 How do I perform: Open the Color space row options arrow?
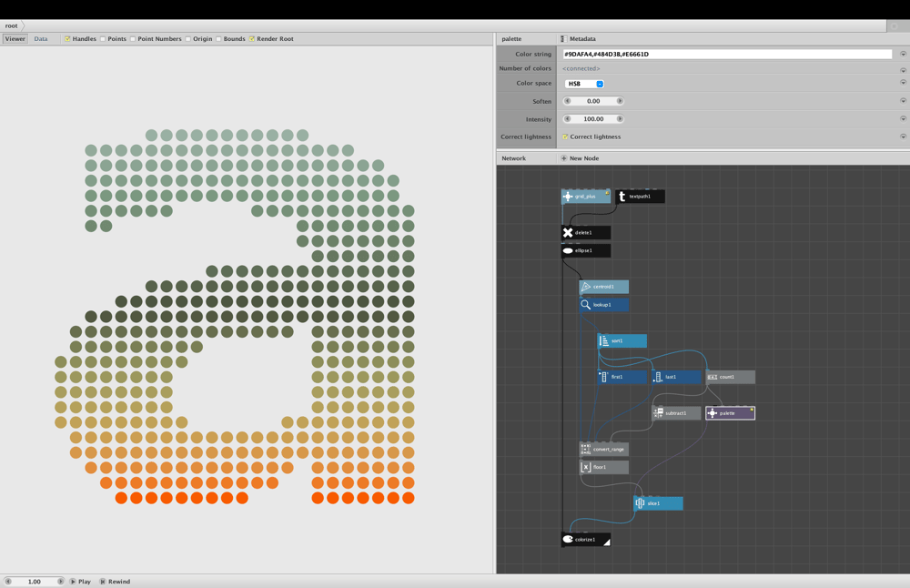(903, 83)
